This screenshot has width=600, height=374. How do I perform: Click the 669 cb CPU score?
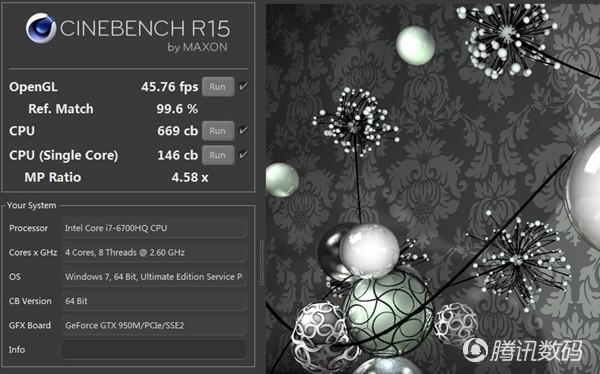click(178, 131)
